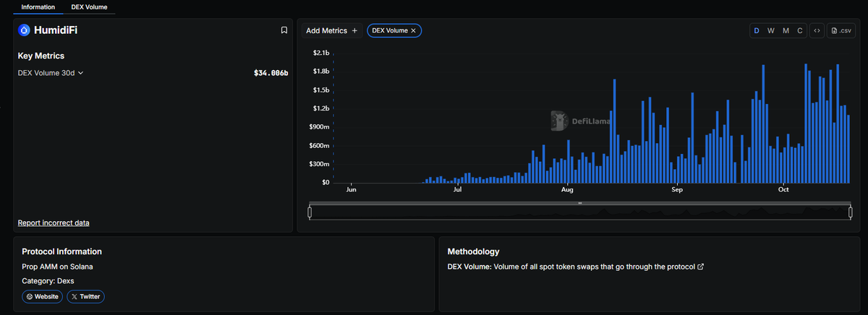Image resolution: width=868 pixels, height=315 pixels.
Task: Click the chart time range brush bar
Action: tap(580, 203)
